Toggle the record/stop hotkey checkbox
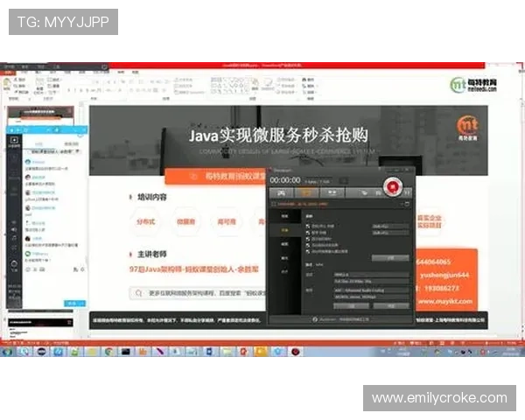The width and height of the screenshot is (525, 420). 308,226
